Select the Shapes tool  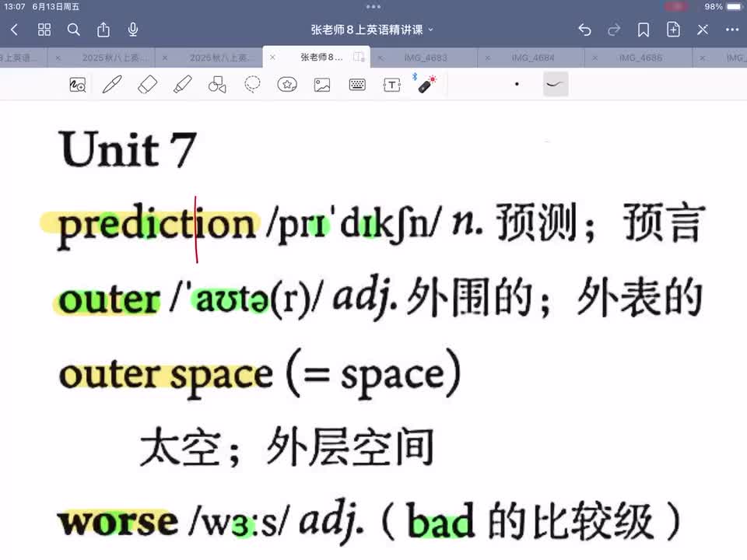pyautogui.click(x=217, y=85)
